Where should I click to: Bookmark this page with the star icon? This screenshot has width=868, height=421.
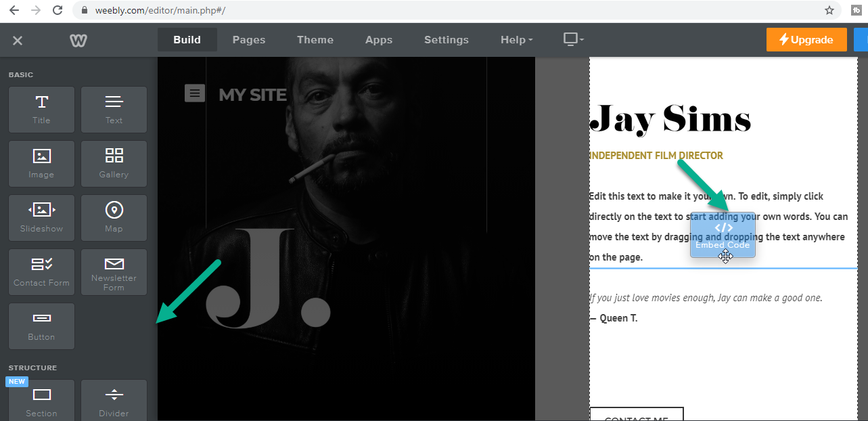pyautogui.click(x=829, y=10)
